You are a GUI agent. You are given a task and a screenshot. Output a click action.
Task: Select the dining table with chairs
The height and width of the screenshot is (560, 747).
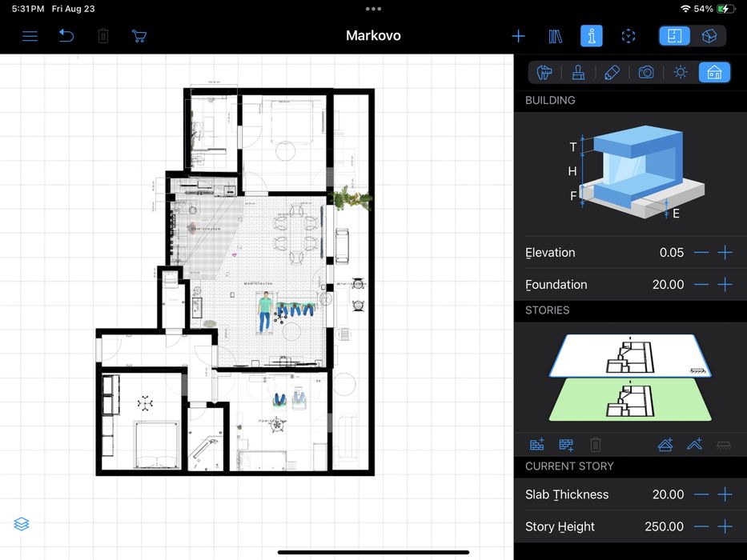point(296,234)
